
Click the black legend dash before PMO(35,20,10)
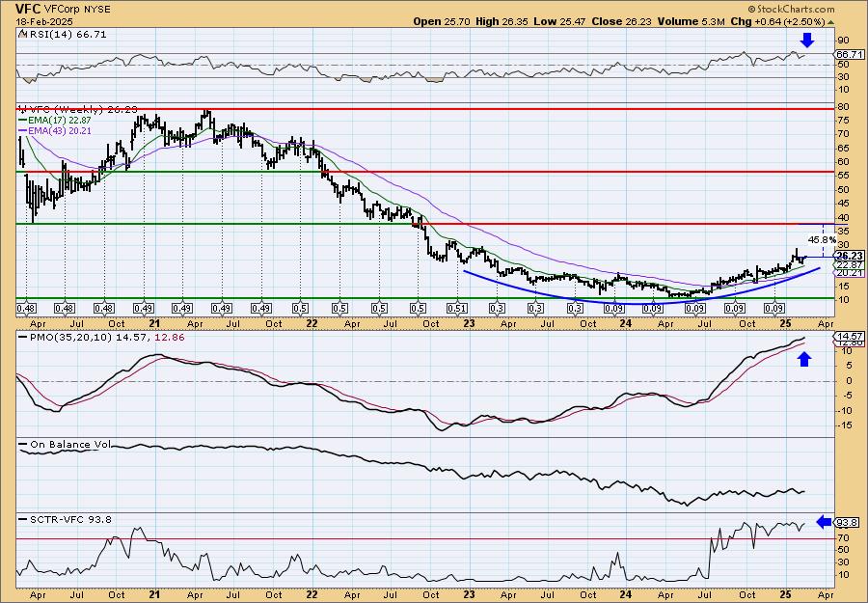(x=23, y=338)
